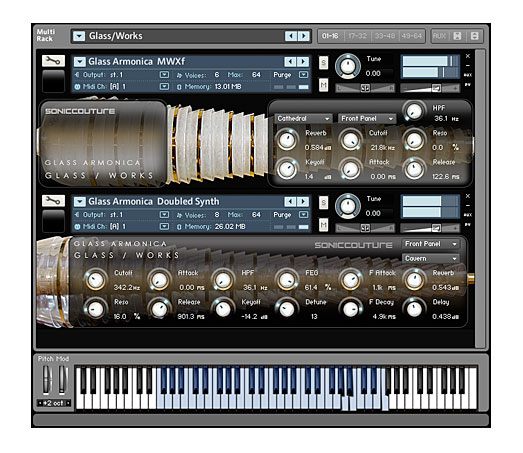Minimize the Doubled Synth instrument view
This screenshot has width=523, height=453.
468,205
